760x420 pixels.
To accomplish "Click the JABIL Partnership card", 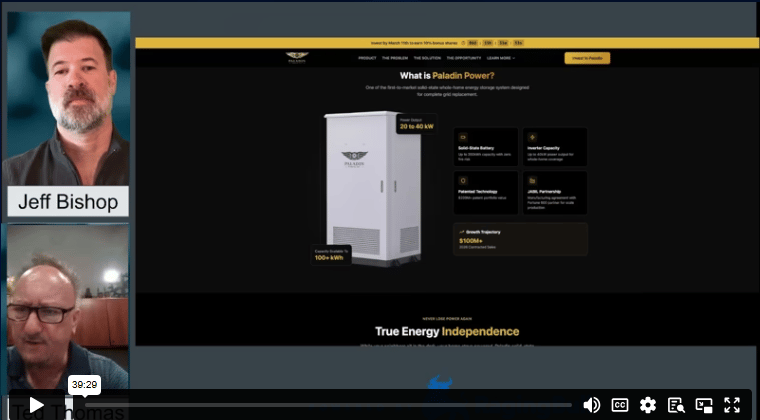I will (x=555, y=192).
